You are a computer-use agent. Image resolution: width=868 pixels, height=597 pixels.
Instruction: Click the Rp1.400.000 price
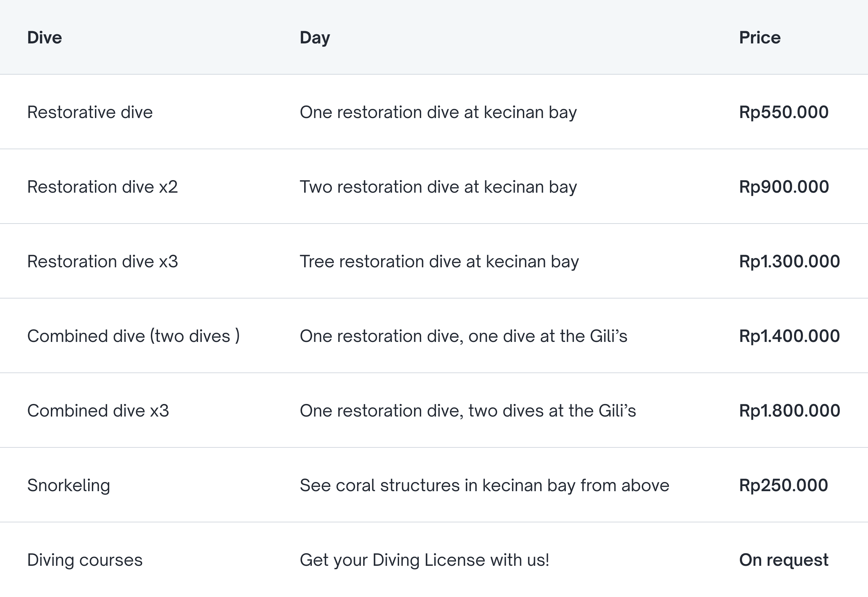coord(789,336)
